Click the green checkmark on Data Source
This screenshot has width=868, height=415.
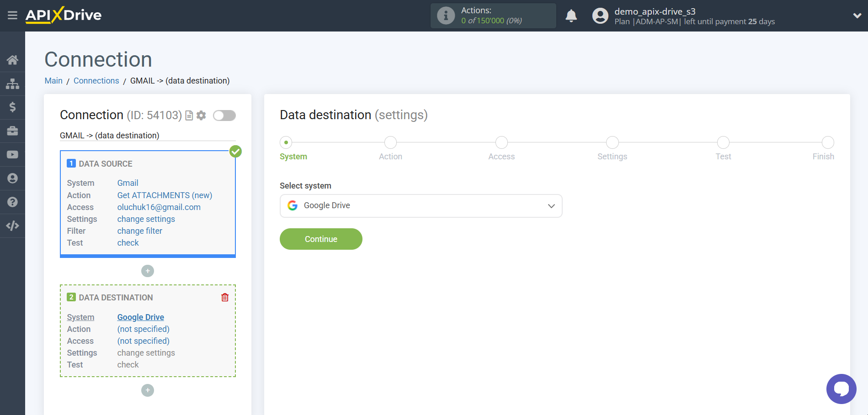point(235,151)
